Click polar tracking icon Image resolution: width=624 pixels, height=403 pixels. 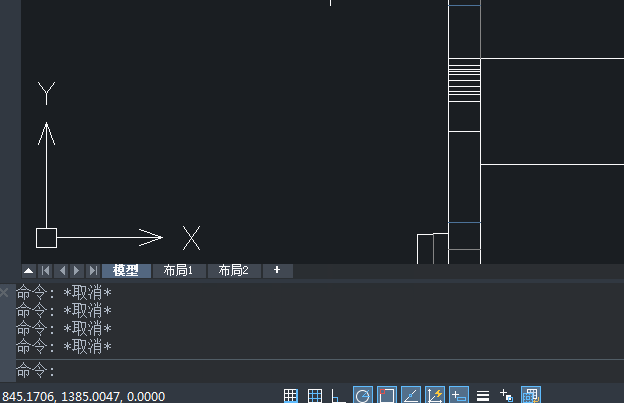[363, 396]
